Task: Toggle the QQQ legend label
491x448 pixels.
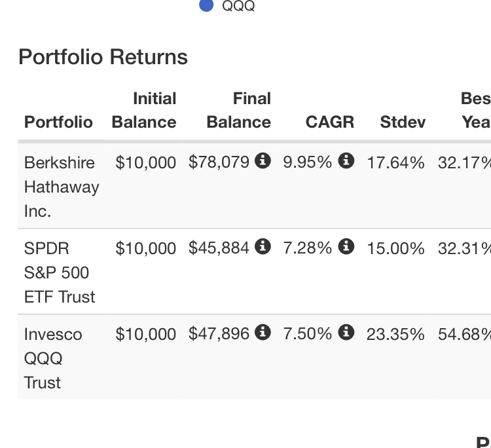Action: tap(238, 7)
